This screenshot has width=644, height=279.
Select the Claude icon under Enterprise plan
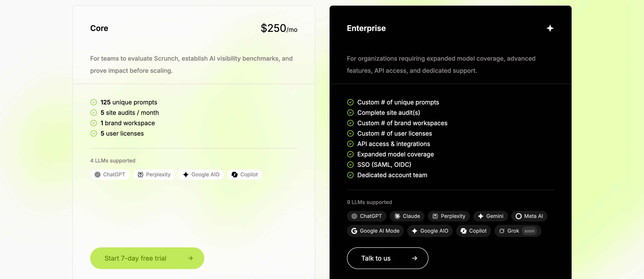pos(398,216)
